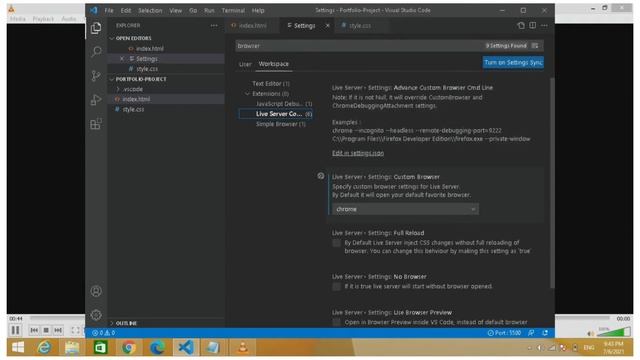Open Playback menu in VLC window

click(x=43, y=19)
